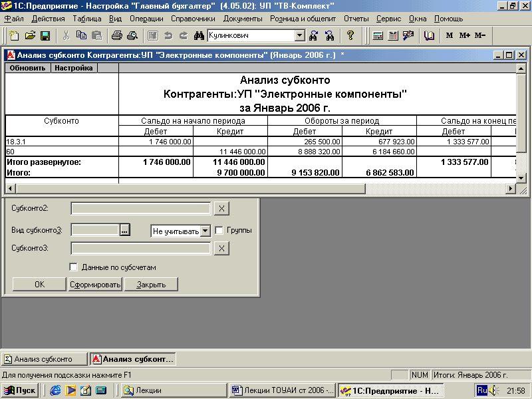Viewport: 532px width, 399px height.
Task: Click the OK button in the settings dialog
Action: pyautogui.click(x=39, y=285)
